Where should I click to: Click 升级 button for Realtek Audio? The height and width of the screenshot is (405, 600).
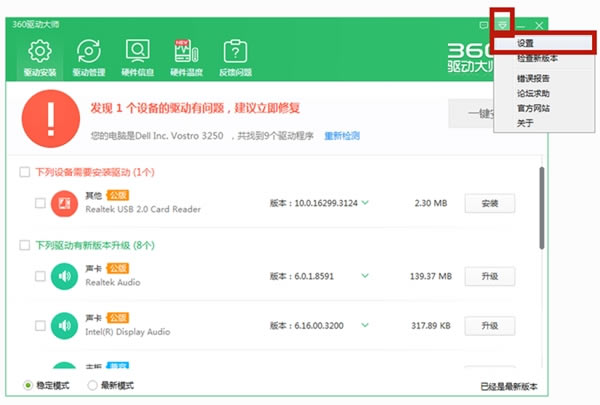(490, 276)
